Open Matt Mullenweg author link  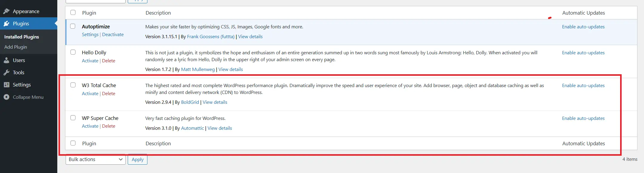click(198, 69)
